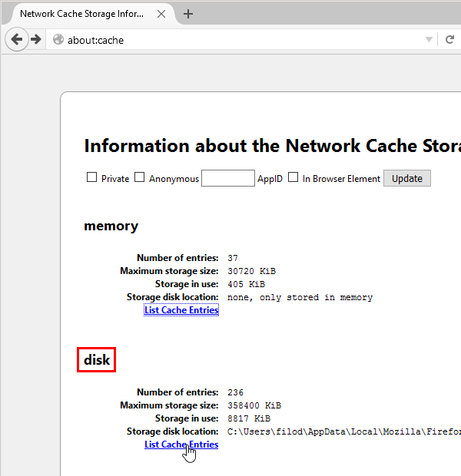Click disk's 'Storage disk location:' label
The height and width of the screenshot is (476, 461).
tap(172, 431)
